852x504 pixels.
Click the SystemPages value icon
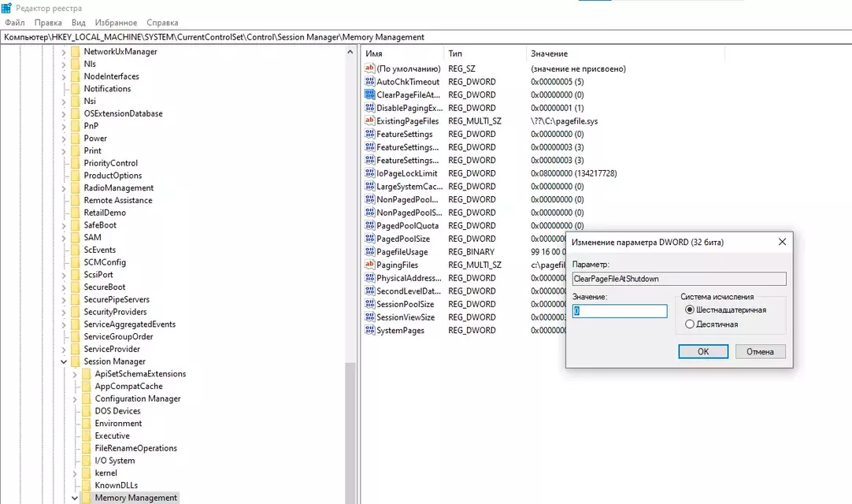point(369,330)
